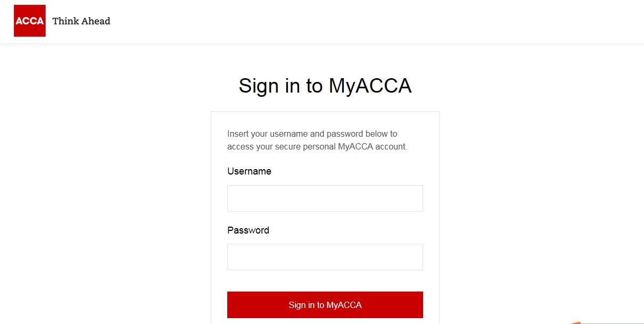
Task: Click the Think Ahead tagline text
Action: point(81,21)
